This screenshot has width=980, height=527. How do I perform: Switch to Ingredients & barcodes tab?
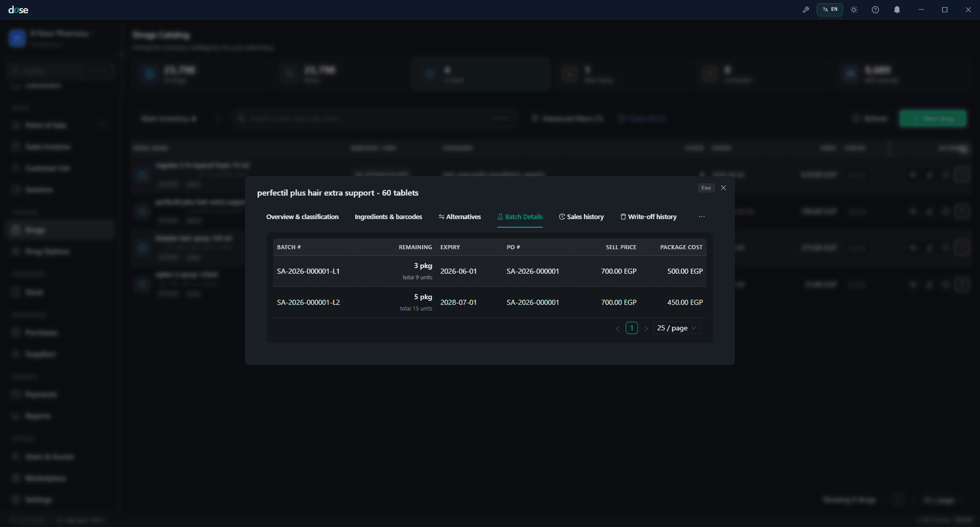coord(388,217)
